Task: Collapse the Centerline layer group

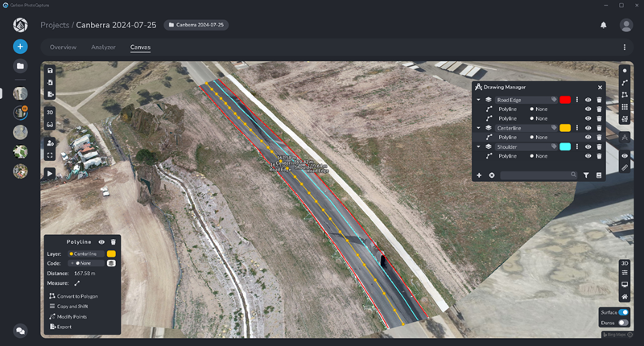Action: (x=478, y=128)
